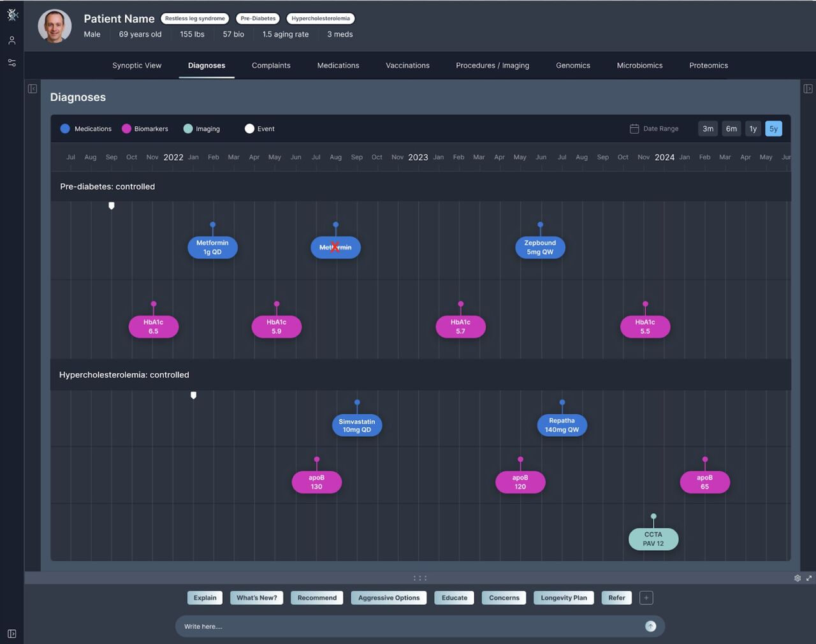The image size is (816, 644).
Task: Click the Longevity Plan button
Action: click(564, 598)
